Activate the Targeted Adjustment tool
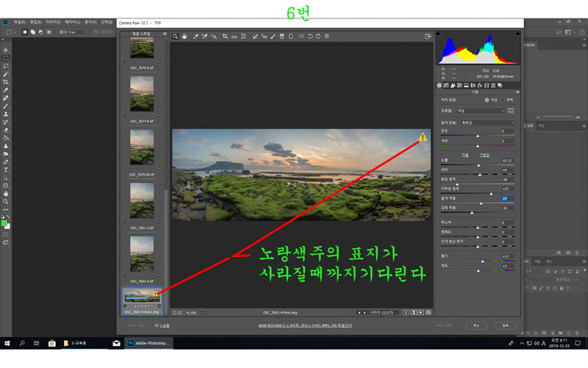The height and width of the screenshot is (368, 588). click(214, 36)
